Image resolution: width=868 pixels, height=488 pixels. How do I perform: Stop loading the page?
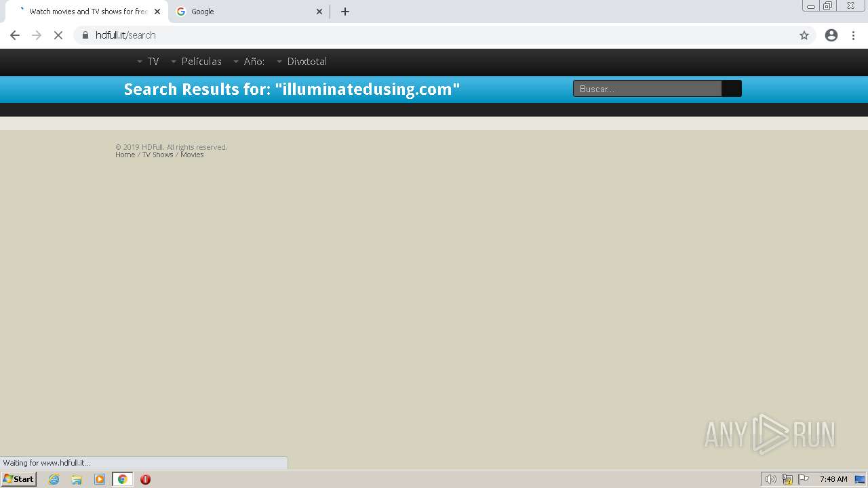(x=58, y=35)
